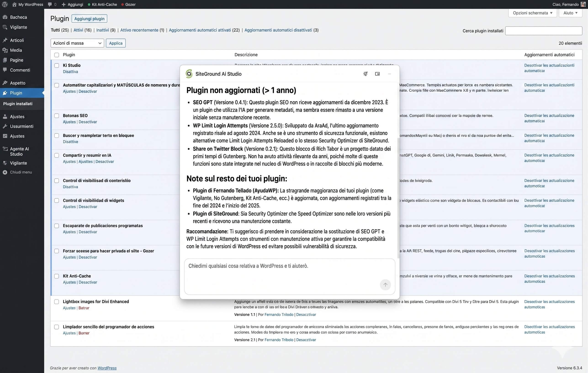The width and height of the screenshot is (588, 373).
Task: Click Fernando's avatar in the top bar
Action: click(583, 4)
